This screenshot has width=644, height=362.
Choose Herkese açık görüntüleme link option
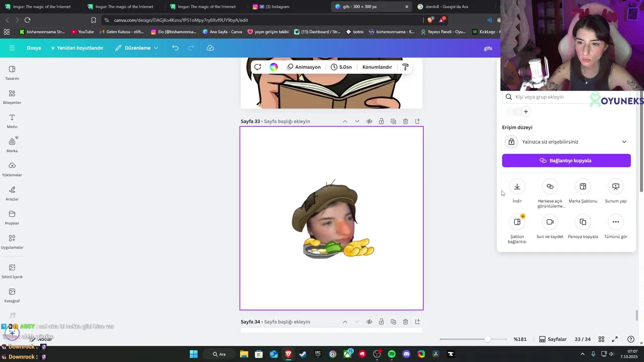point(550,194)
